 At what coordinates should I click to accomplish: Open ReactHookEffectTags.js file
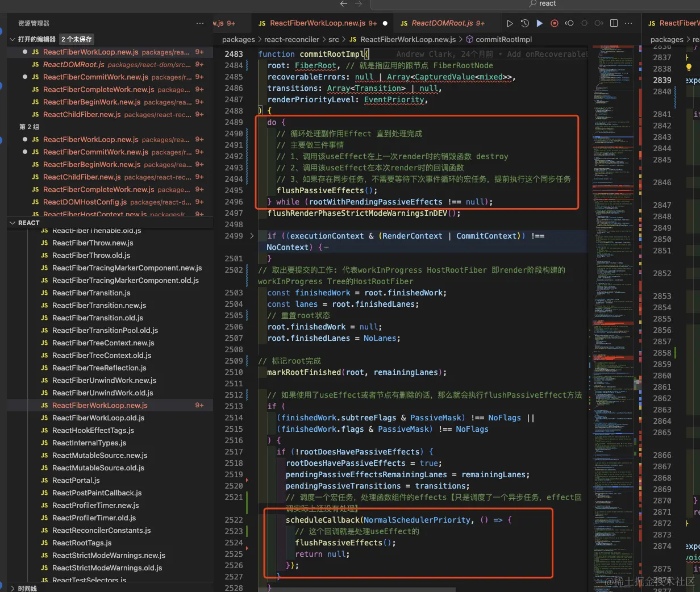(x=110, y=430)
